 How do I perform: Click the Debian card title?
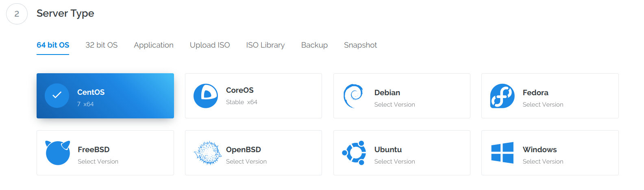(x=387, y=93)
